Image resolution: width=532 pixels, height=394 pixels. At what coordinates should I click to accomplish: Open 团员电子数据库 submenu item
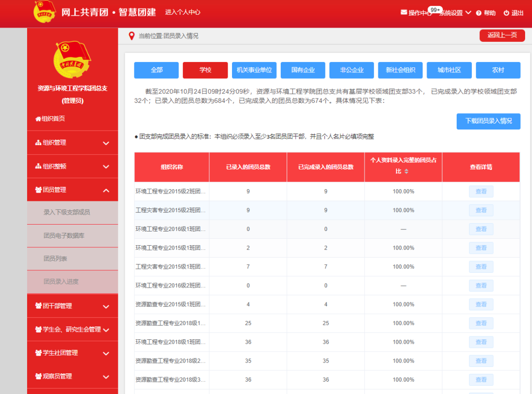[64, 236]
